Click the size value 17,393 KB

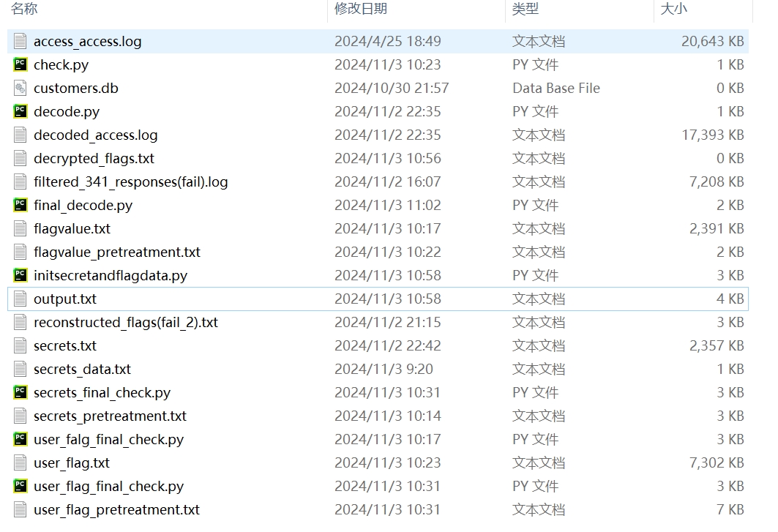713,135
